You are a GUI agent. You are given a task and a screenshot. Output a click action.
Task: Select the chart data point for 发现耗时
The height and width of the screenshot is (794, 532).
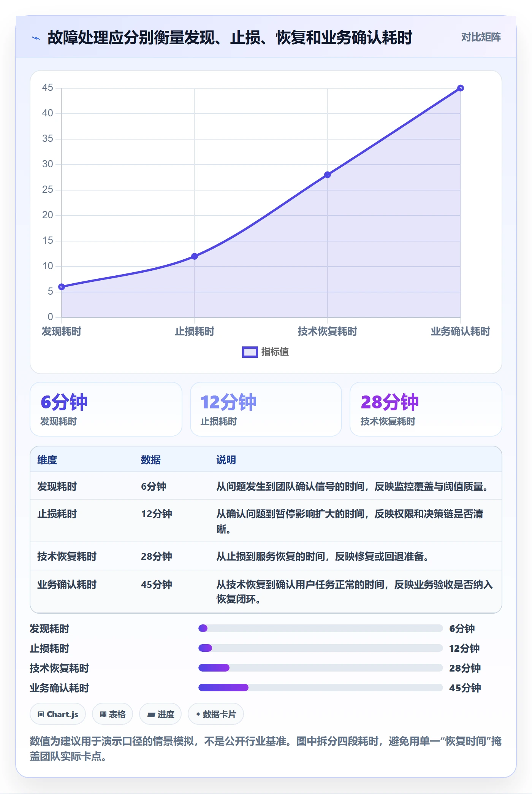pos(62,287)
